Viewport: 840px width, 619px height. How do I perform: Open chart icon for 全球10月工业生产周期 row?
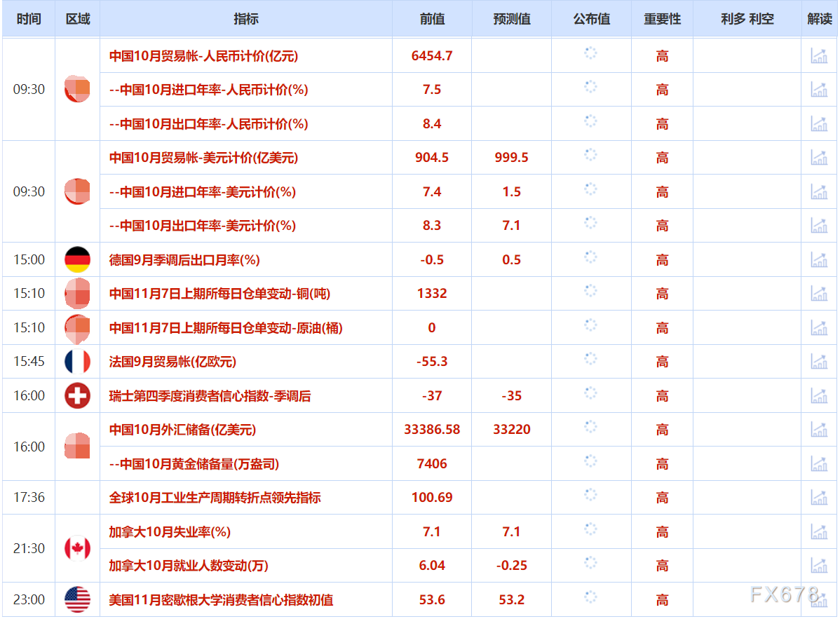pyautogui.click(x=819, y=498)
